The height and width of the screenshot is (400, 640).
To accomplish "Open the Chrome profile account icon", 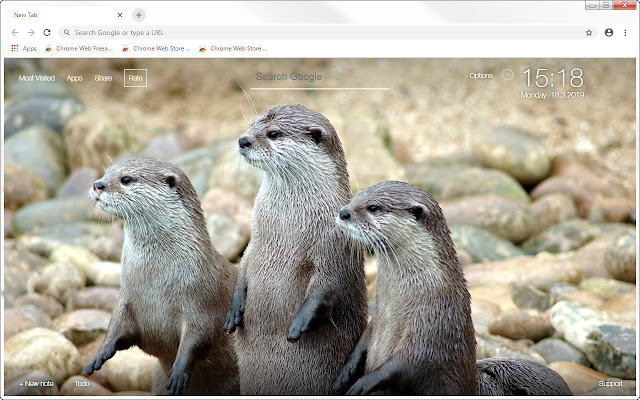I will tap(609, 33).
